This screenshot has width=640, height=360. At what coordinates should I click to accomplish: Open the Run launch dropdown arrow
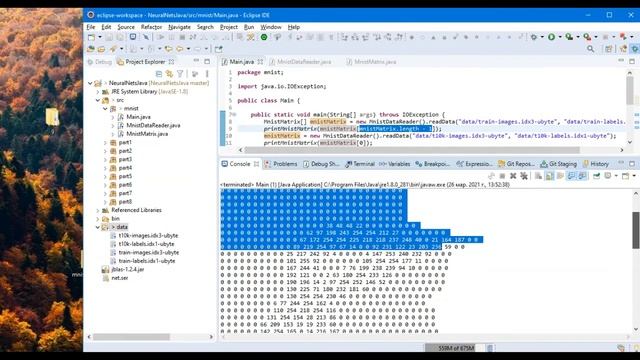(560, 37)
